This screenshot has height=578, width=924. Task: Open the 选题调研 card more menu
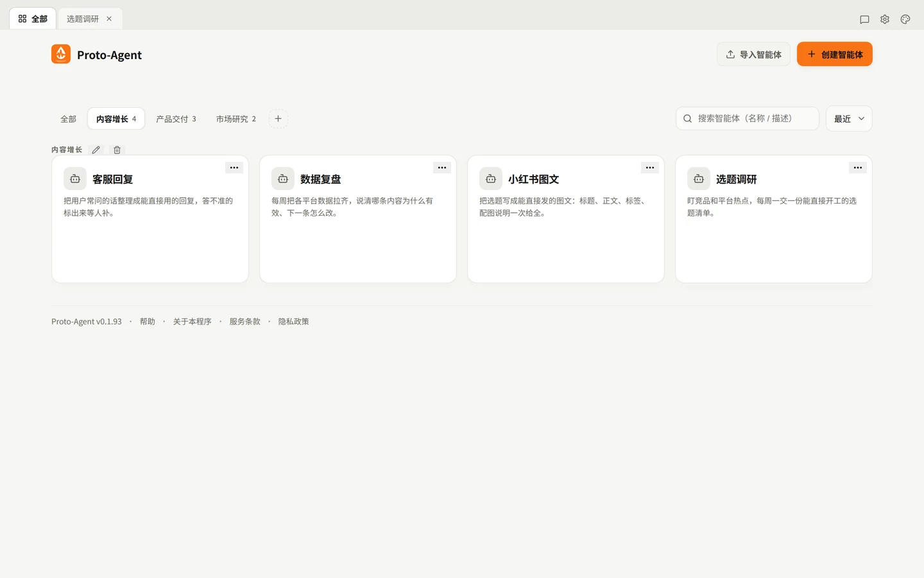858,168
